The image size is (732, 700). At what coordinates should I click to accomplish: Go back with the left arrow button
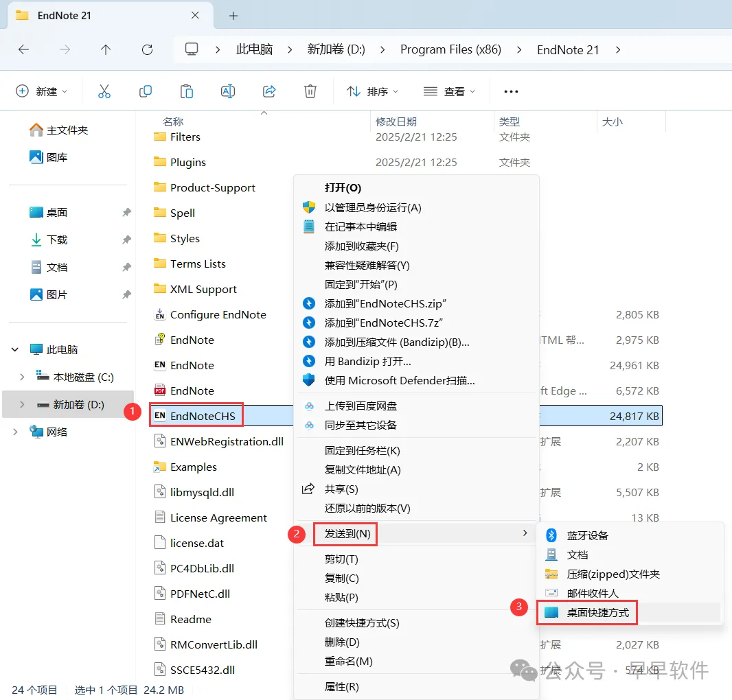click(23, 49)
